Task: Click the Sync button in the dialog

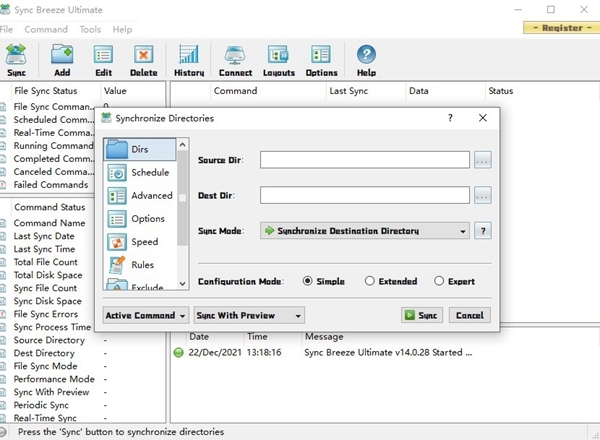Action: coord(422,315)
